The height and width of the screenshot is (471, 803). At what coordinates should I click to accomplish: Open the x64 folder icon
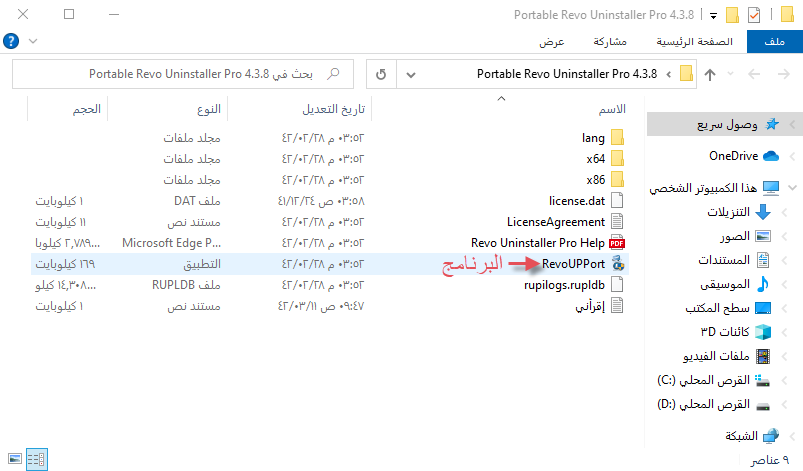[618, 159]
